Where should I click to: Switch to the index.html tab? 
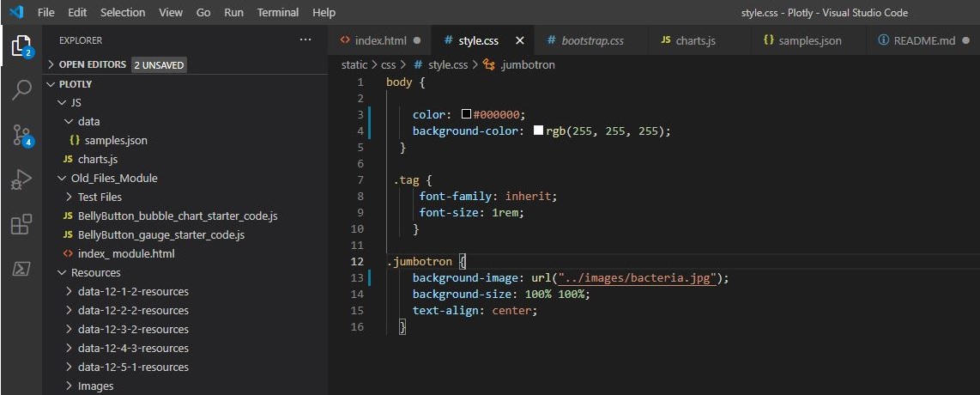coord(381,40)
